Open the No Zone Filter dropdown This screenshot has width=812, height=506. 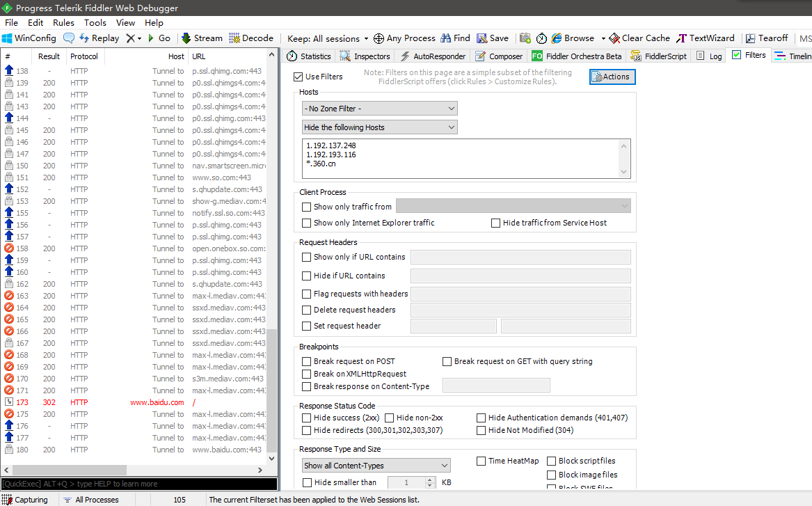tap(380, 109)
